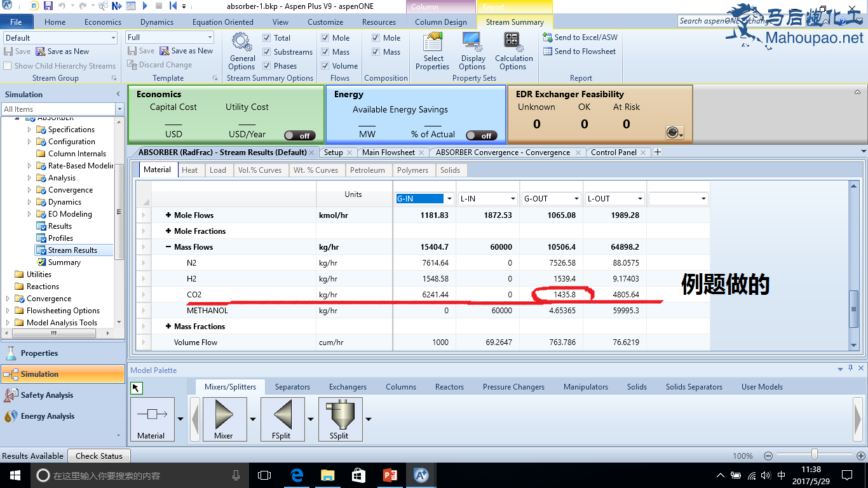Open the L-OUT stream dropdown
868x488 pixels.
click(x=641, y=199)
